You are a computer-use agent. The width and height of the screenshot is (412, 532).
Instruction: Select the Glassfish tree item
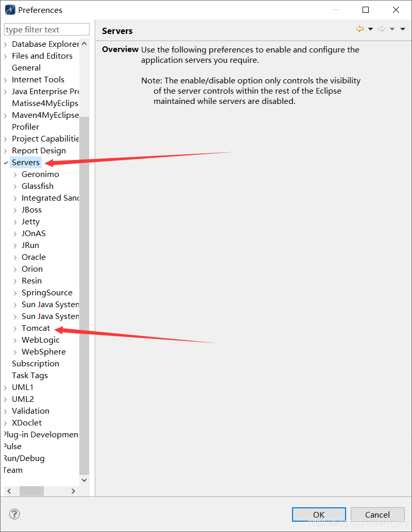coord(38,186)
